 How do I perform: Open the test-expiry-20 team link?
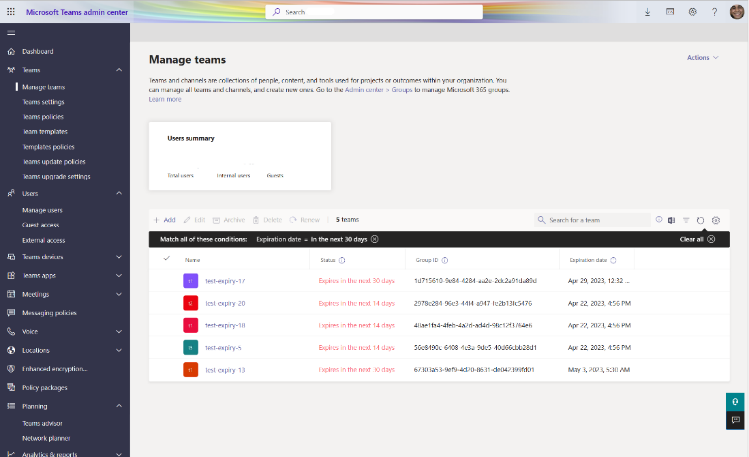click(x=225, y=303)
